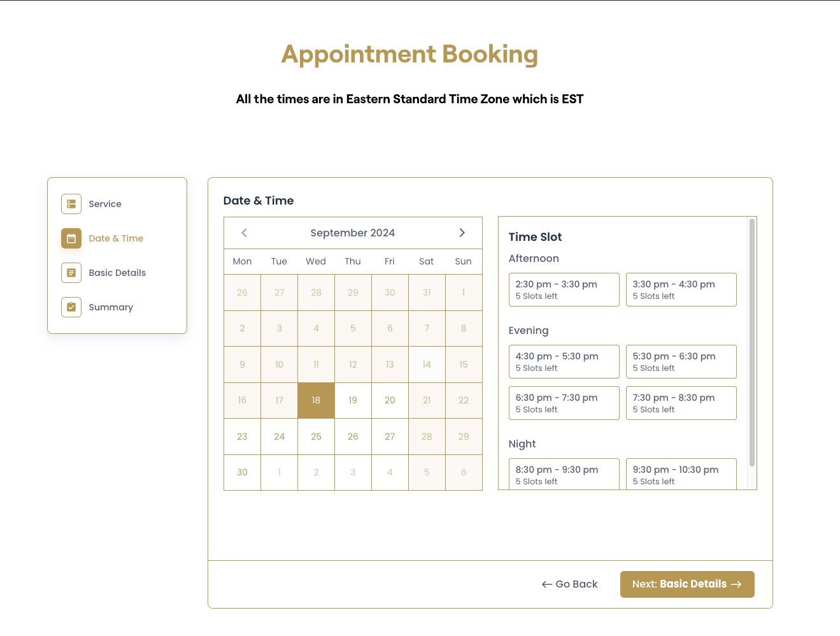Select September 19 on the calendar

[353, 400]
